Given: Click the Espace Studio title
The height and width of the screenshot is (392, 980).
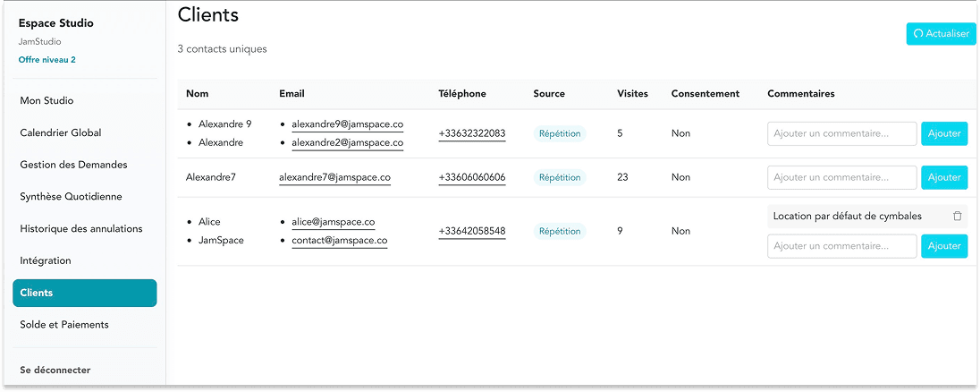Looking at the screenshot, I should point(55,23).
